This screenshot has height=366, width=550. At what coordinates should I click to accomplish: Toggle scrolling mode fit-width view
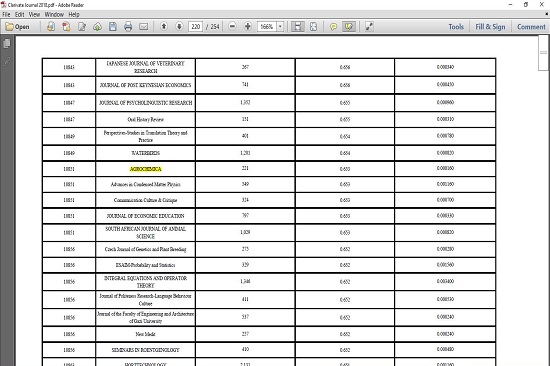click(298, 27)
